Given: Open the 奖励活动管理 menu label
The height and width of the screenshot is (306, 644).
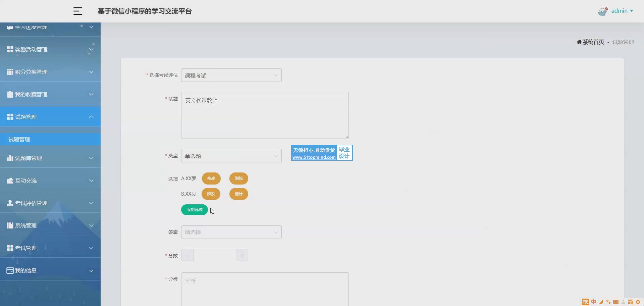Looking at the screenshot, I should [x=31, y=49].
